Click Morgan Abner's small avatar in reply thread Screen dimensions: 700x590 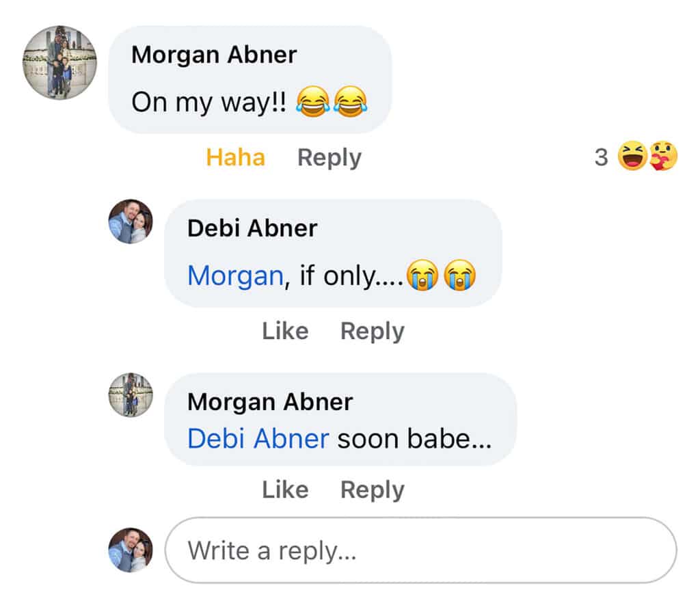point(131,395)
